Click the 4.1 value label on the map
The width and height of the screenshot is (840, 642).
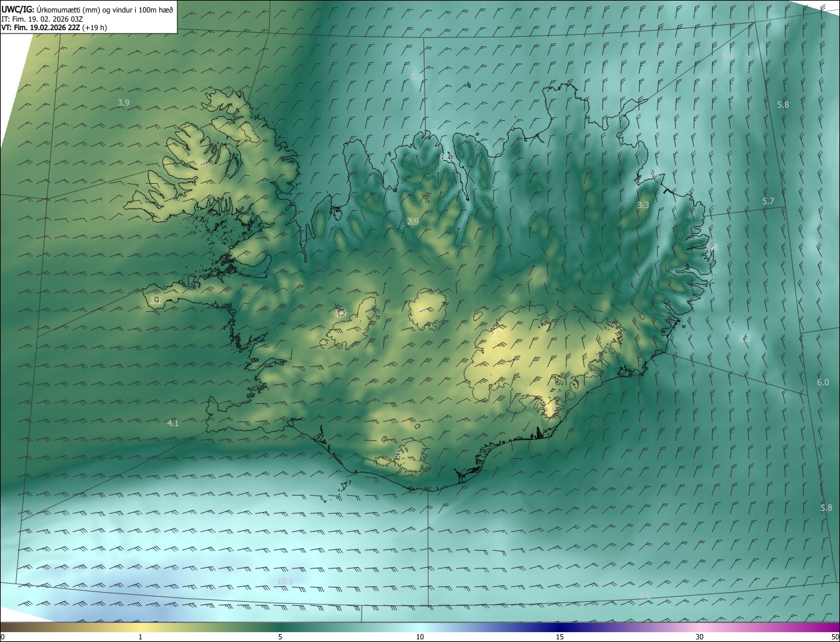pyautogui.click(x=173, y=423)
